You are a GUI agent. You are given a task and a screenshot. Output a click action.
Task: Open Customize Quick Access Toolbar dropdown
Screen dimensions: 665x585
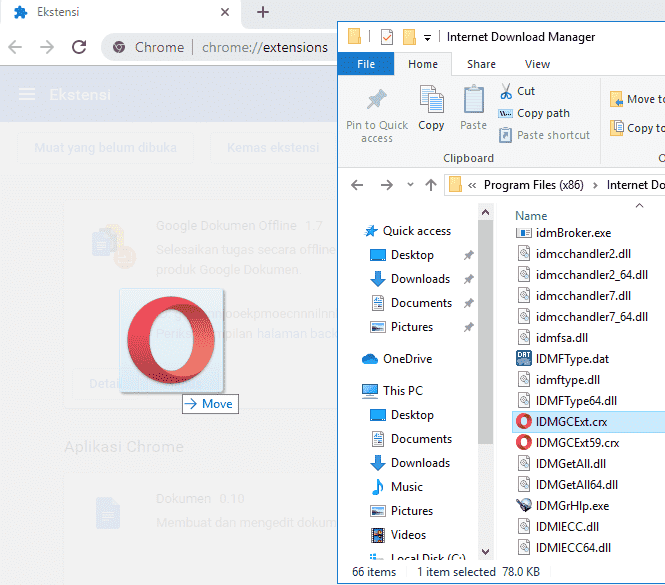click(428, 38)
